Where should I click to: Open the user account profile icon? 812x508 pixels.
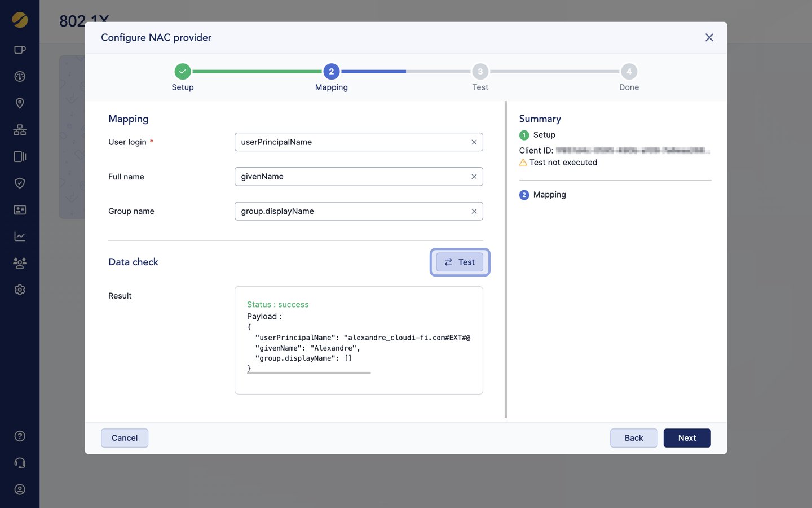(20, 489)
